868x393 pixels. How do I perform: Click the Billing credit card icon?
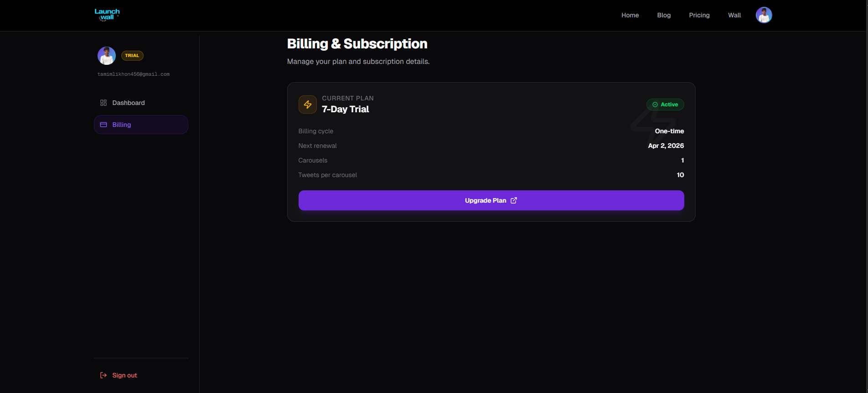coord(103,124)
